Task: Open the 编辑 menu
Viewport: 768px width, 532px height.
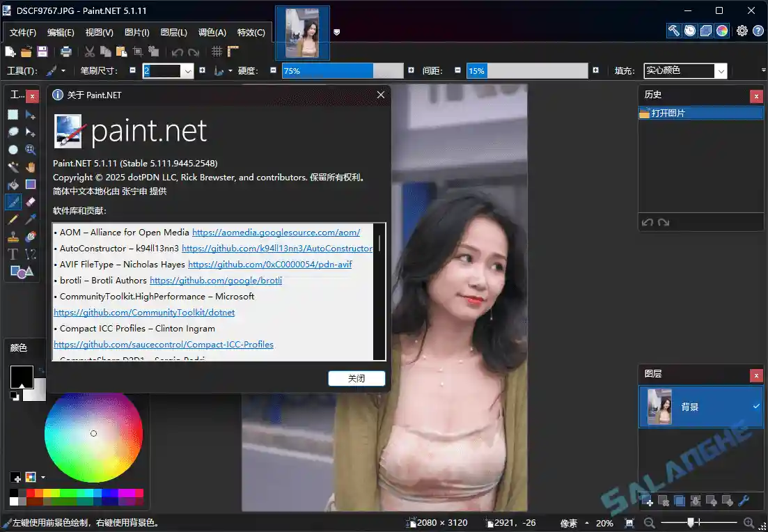Action: tap(60, 32)
